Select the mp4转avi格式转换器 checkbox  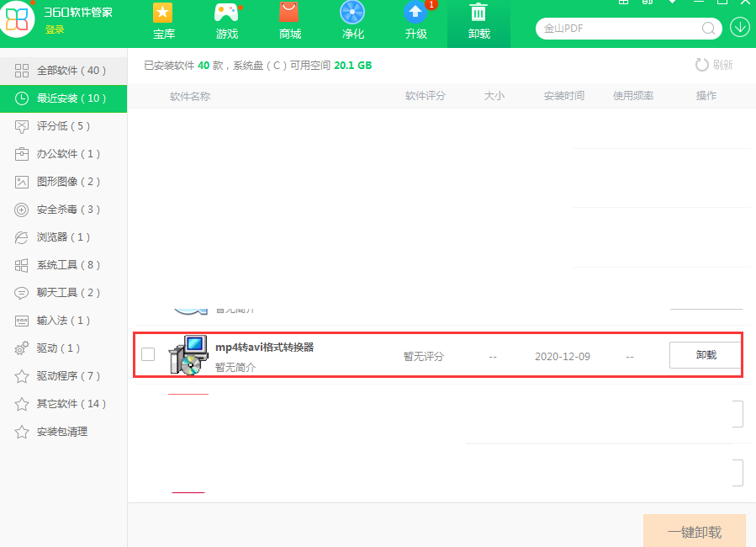tap(149, 354)
